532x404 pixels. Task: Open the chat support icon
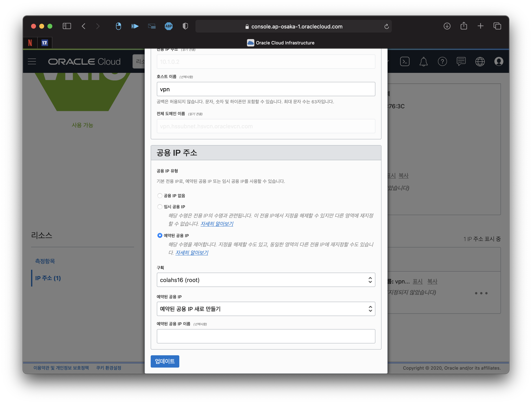461,62
